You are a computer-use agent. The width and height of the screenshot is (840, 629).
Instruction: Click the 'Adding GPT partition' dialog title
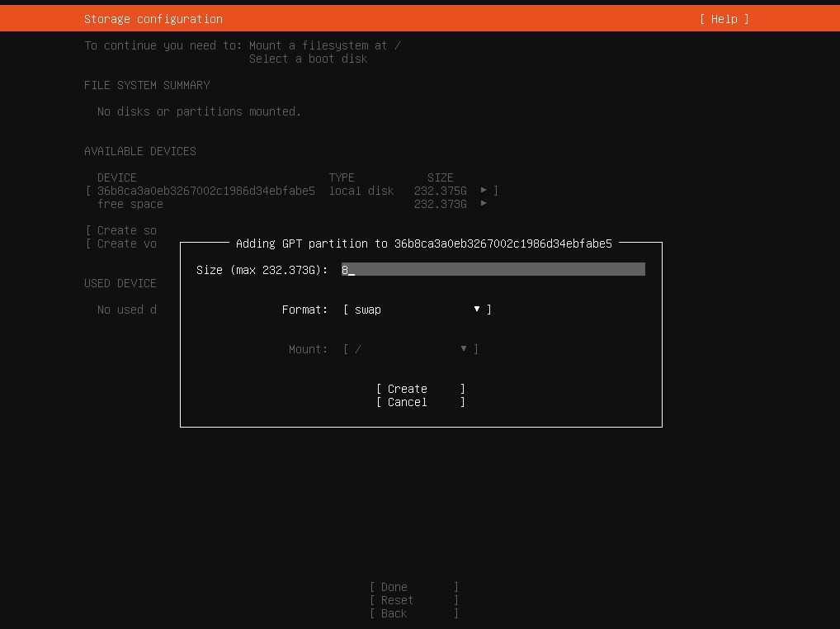click(424, 244)
